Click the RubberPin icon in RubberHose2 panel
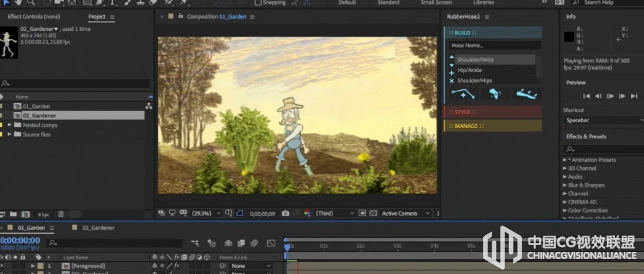This screenshot has height=274, width=644. pyautogui.click(x=495, y=94)
